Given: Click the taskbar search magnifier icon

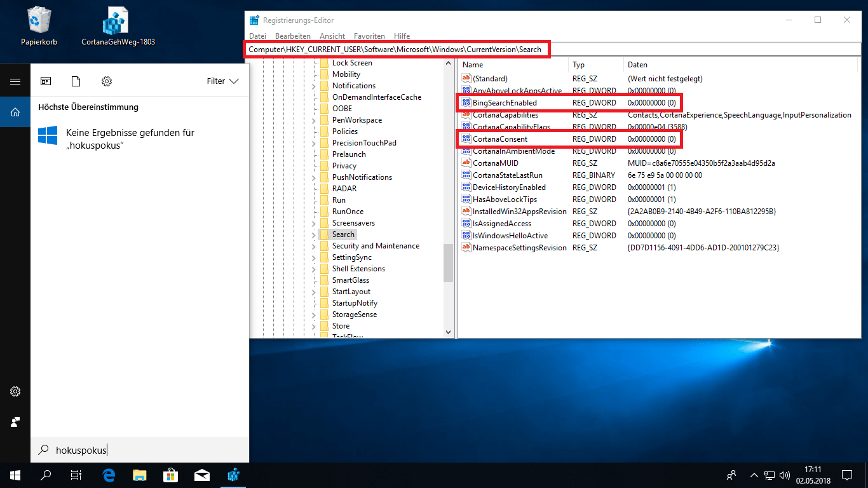Looking at the screenshot, I should [x=46, y=475].
